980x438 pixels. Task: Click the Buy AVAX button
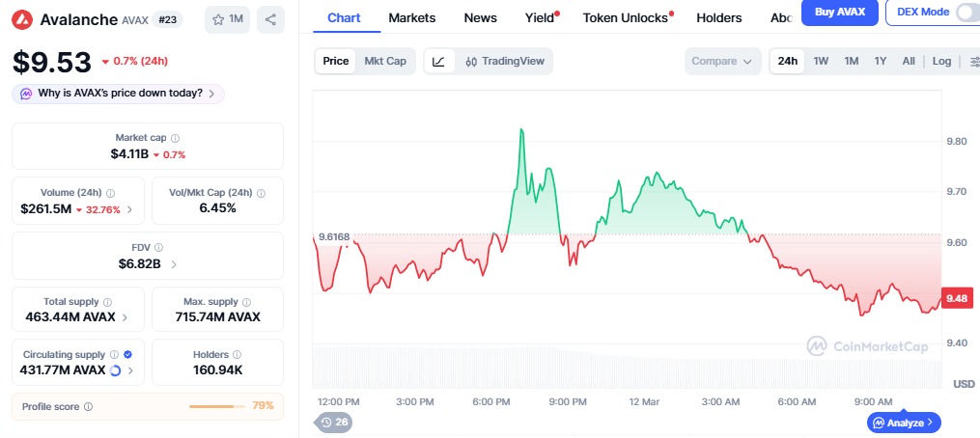[839, 13]
